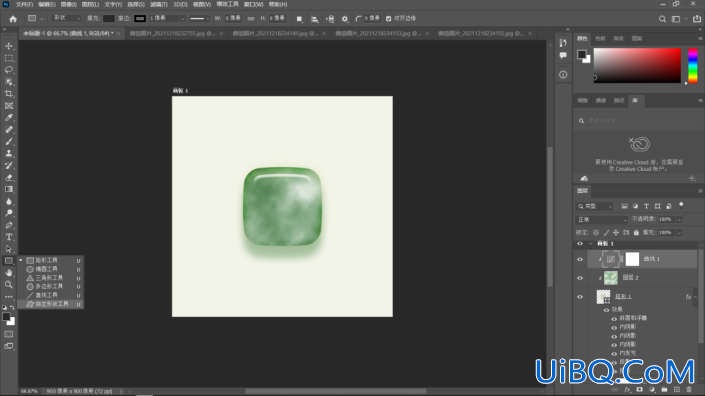Select the Hand tool
This screenshot has width=705, height=396.
pos(9,272)
